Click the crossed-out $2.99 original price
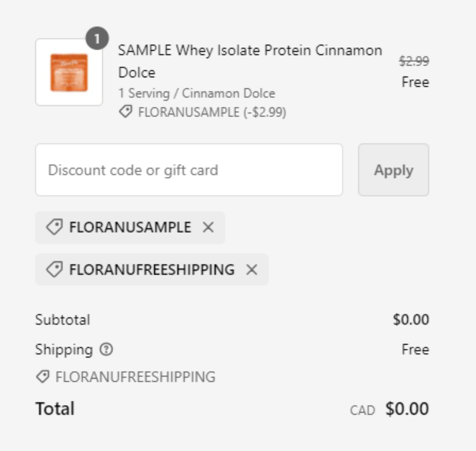 point(414,61)
